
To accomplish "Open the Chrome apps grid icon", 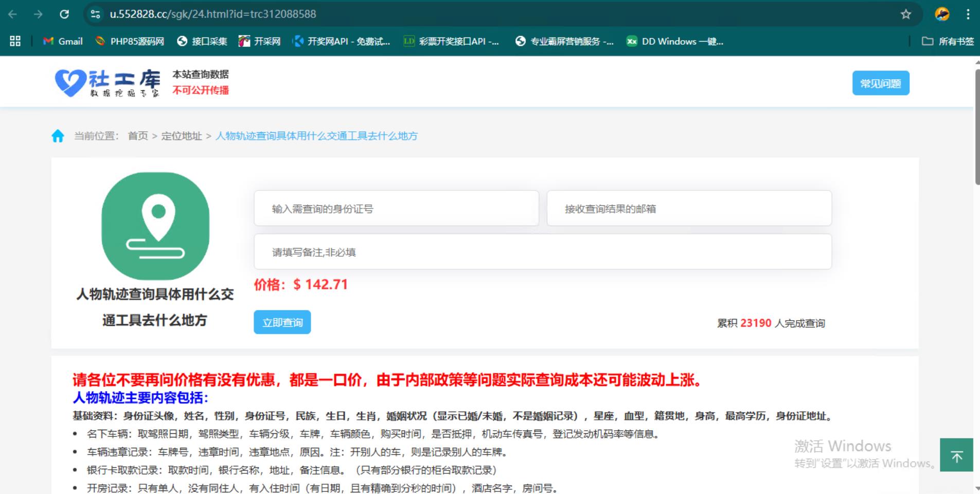I will [15, 41].
